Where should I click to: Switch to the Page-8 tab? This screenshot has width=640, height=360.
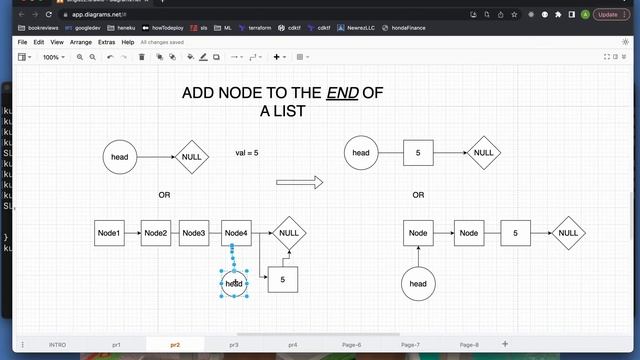pyautogui.click(x=469, y=345)
